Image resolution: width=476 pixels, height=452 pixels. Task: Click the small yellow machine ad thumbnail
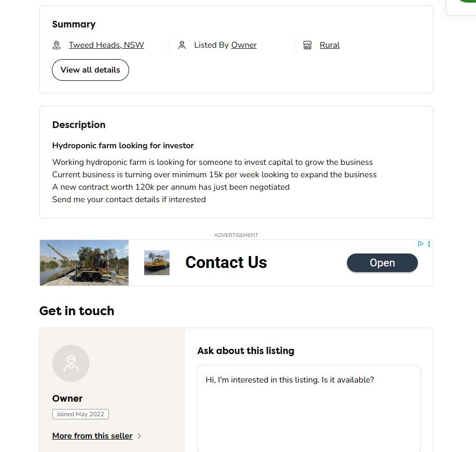[157, 263]
